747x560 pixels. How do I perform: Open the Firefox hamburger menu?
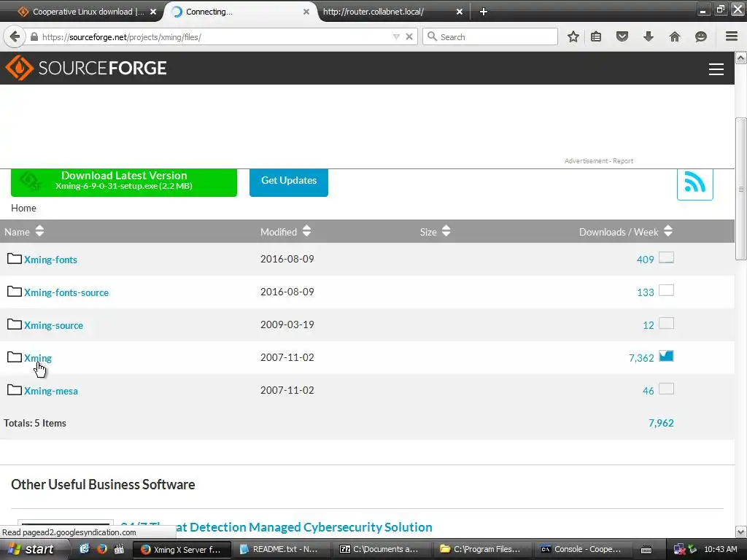[x=732, y=36]
